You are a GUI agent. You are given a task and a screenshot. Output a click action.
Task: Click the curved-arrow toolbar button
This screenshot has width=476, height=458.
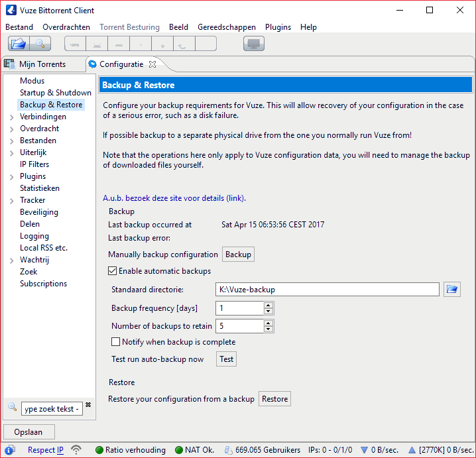click(x=184, y=43)
